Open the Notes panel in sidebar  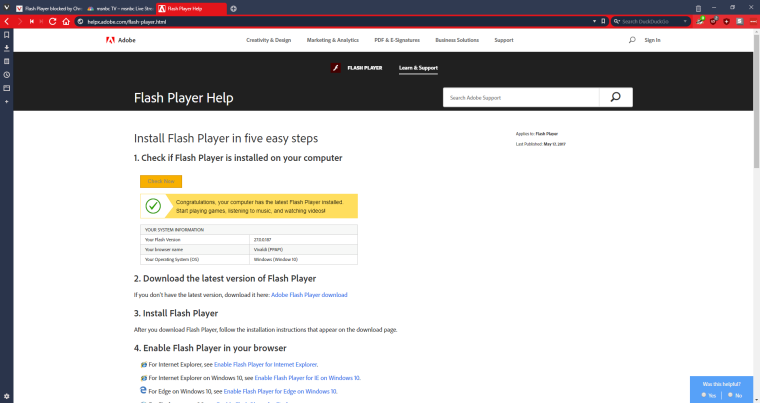pos(6,62)
